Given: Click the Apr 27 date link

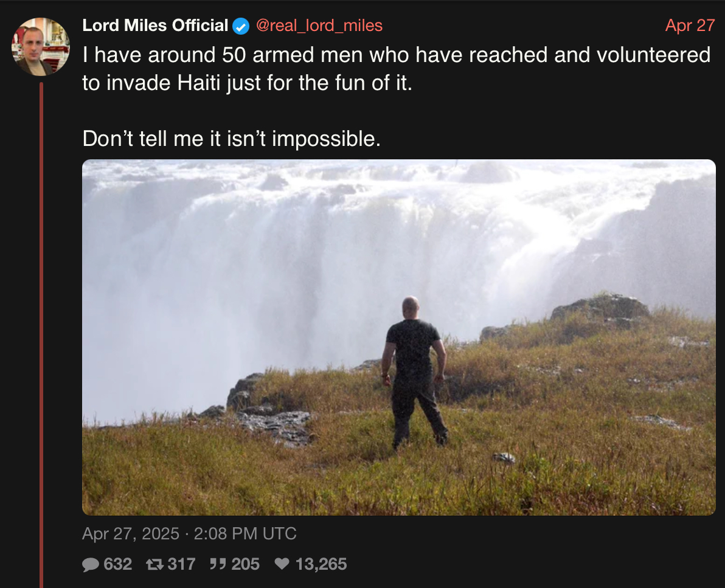Looking at the screenshot, I should [x=690, y=26].
